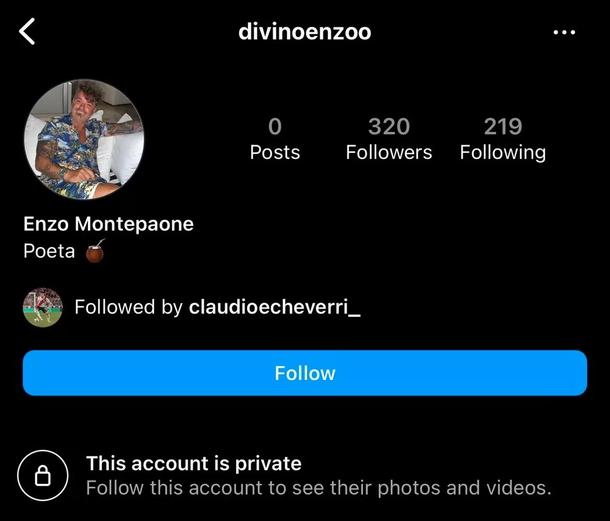
Task: Tap the number 320 above Followers
Action: [389, 126]
